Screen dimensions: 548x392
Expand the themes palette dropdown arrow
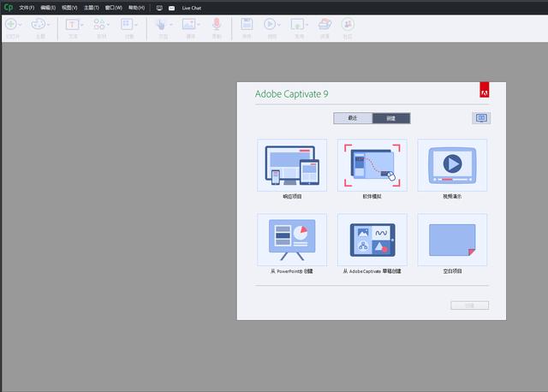pyautogui.click(x=48, y=25)
